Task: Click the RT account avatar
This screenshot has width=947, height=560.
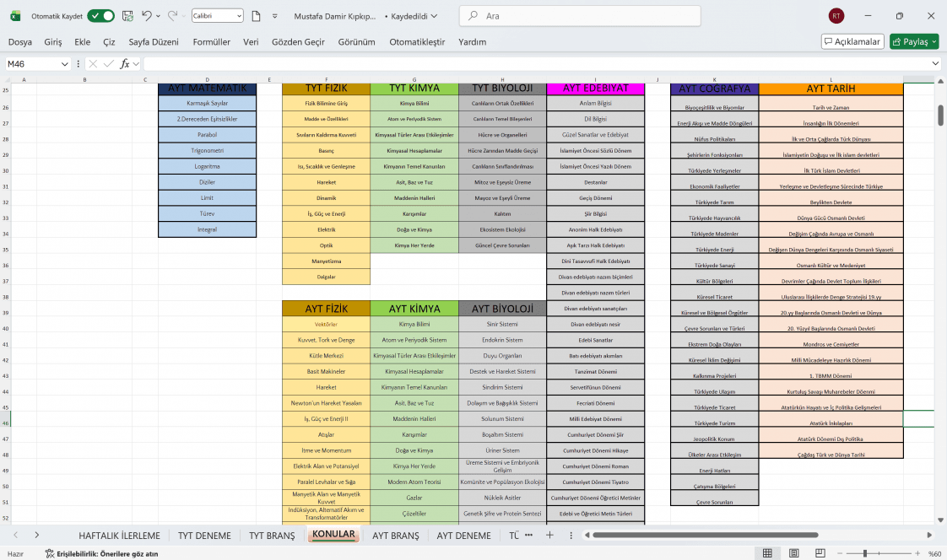Action: pos(836,16)
